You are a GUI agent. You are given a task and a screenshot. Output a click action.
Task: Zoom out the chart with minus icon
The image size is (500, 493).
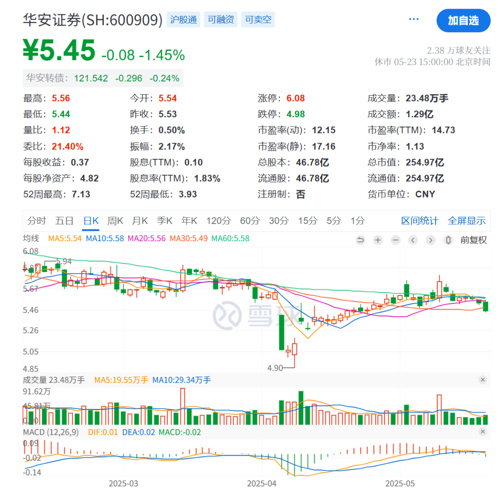tap(395, 240)
